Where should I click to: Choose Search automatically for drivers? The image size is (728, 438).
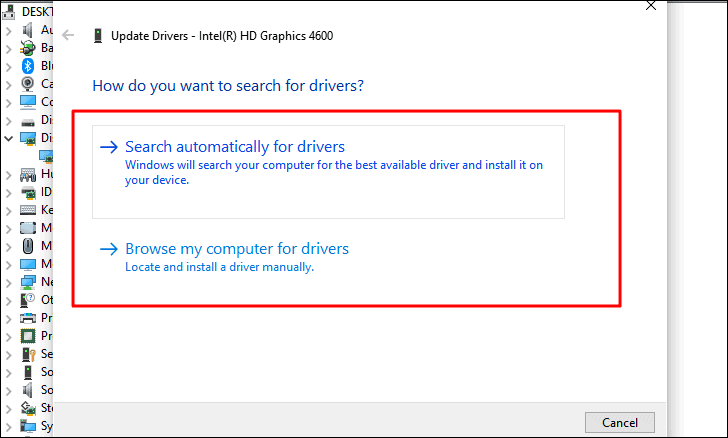(328, 171)
